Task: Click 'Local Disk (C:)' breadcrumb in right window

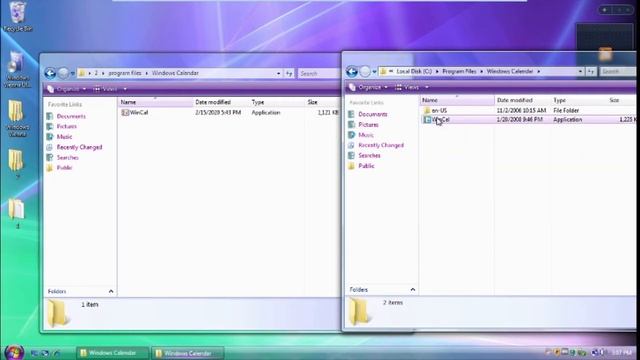Action: [x=414, y=71]
